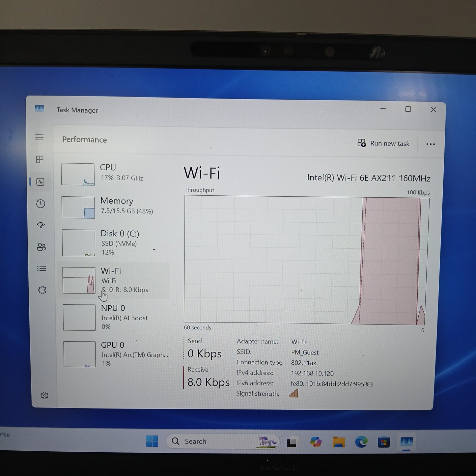Click the Task Manager taskbar icon

(406, 442)
